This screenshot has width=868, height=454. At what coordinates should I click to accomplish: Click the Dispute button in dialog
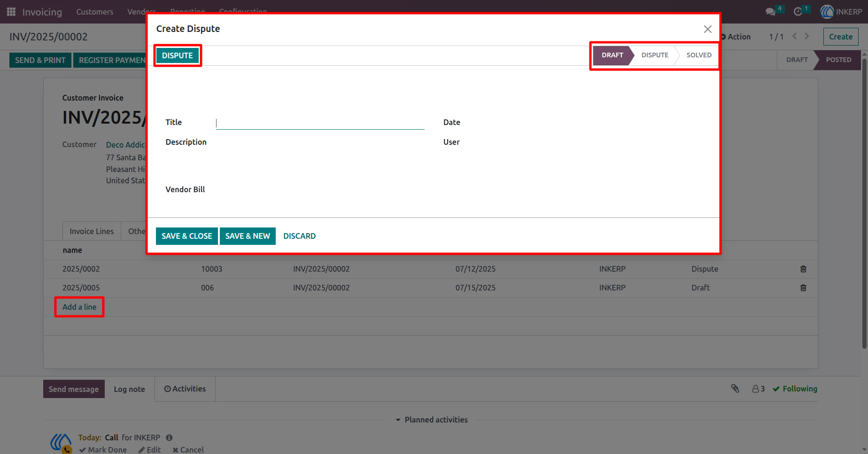pos(178,55)
